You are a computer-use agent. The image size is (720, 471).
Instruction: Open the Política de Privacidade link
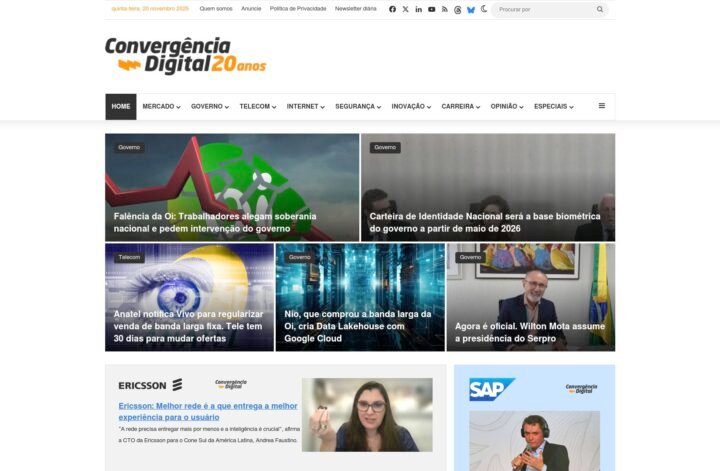[x=298, y=9]
